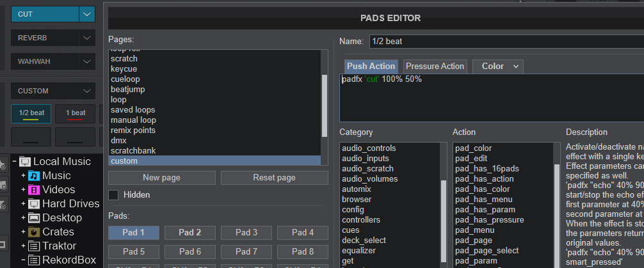
Task: Select Pad 6 button
Action: 189,251
